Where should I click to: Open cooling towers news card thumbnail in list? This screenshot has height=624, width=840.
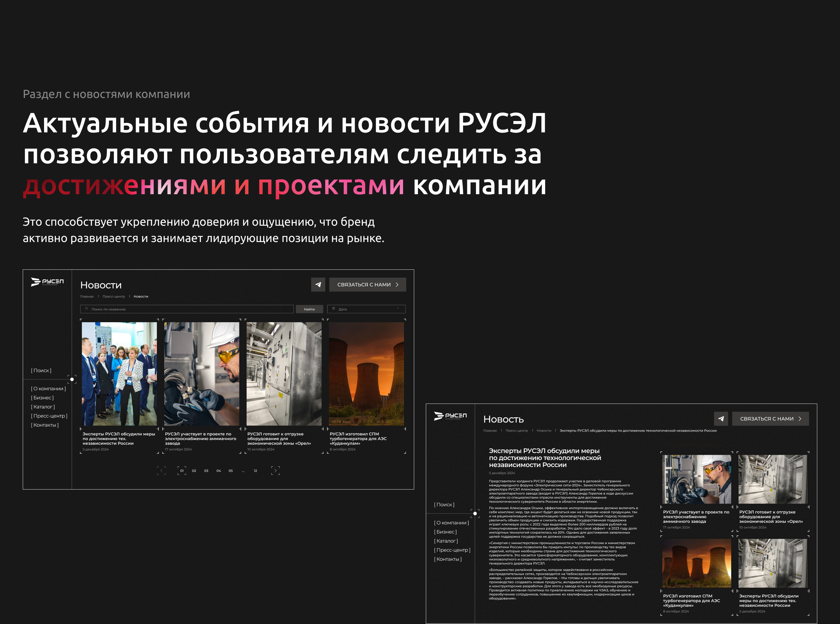pos(366,374)
